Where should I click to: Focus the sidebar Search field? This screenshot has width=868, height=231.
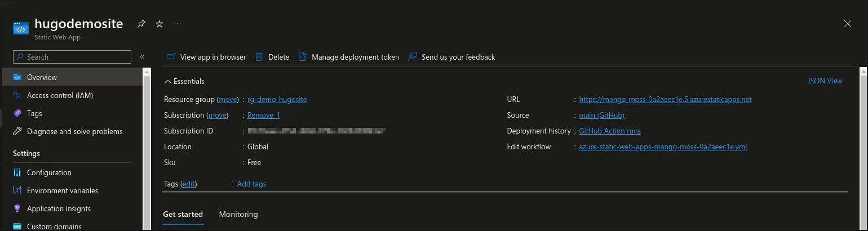point(72,57)
